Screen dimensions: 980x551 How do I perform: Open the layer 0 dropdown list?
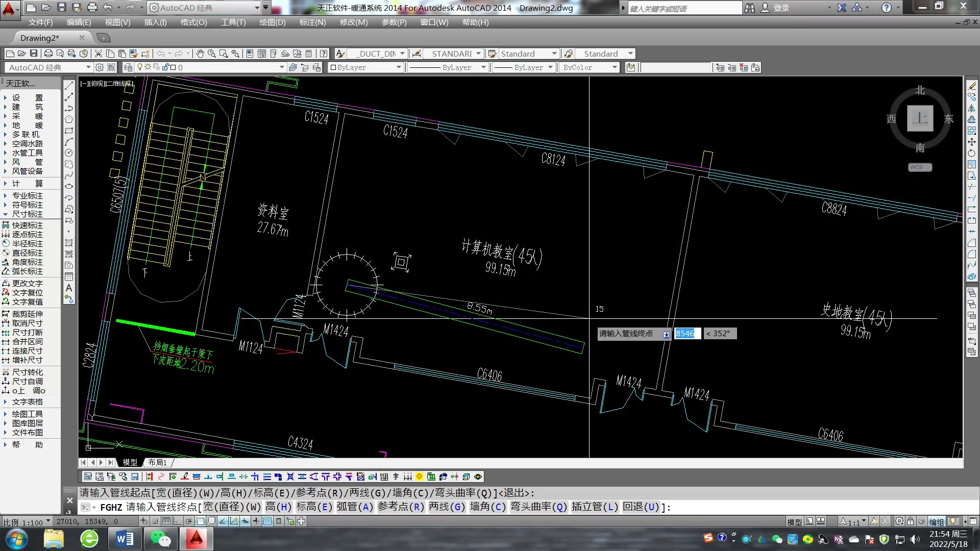[281, 67]
